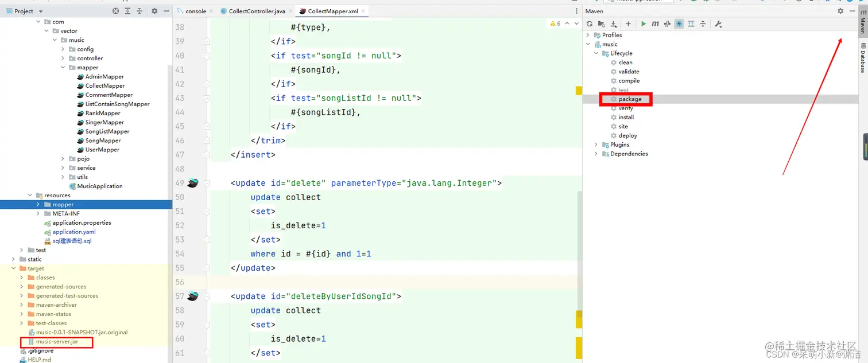868x363 pixels.
Task: Close the console tab
Action: (x=212, y=11)
